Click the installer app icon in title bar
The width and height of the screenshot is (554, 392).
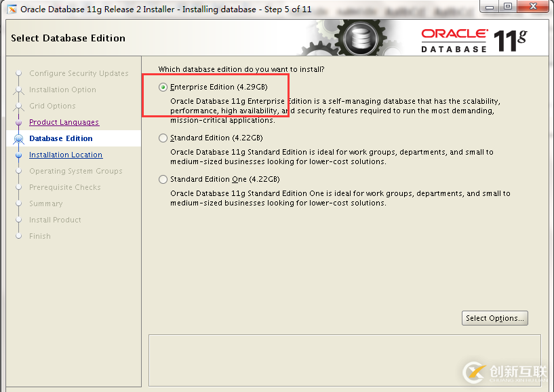(x=12, y=9)
